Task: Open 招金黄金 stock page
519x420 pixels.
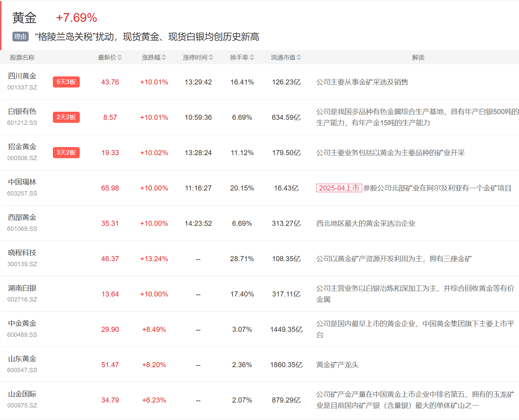Action: [22, 147]
